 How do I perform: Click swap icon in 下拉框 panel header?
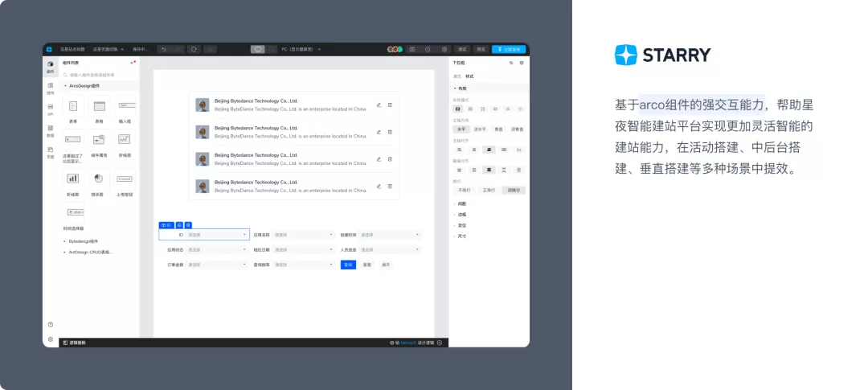click(x=511, y=63)
